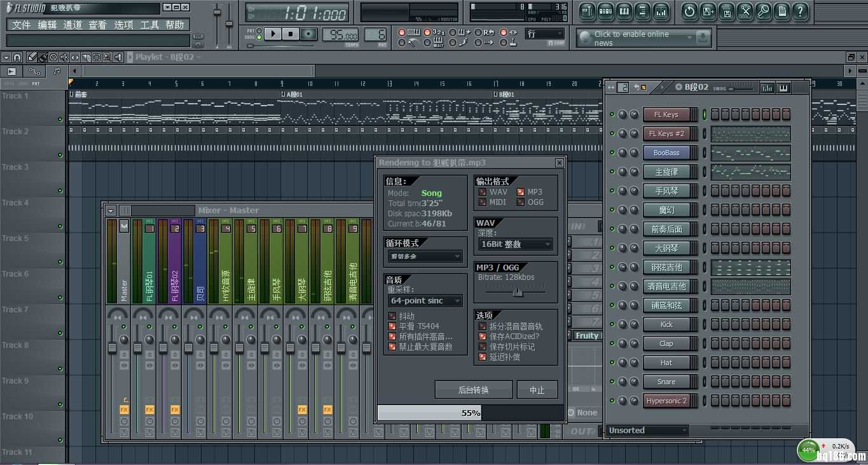Click the download icon beside online news
Screen dimensions: 868x465
pos(703,38)
